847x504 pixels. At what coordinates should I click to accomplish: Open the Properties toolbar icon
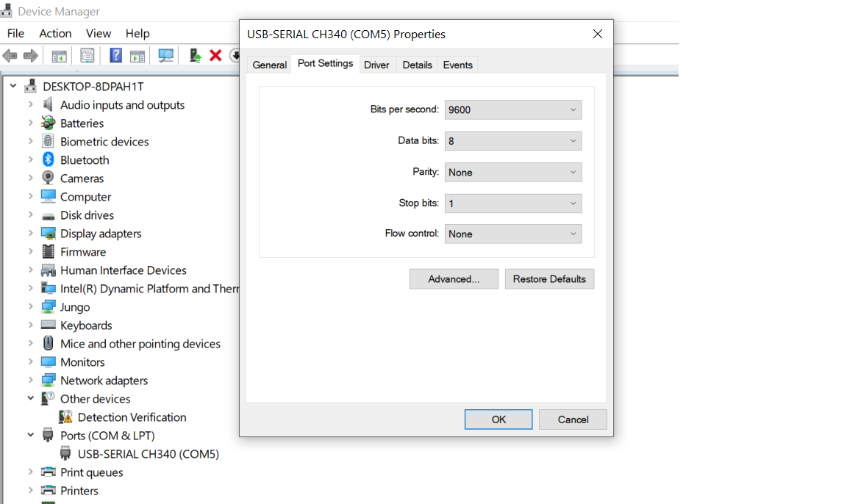click(87, 56)
